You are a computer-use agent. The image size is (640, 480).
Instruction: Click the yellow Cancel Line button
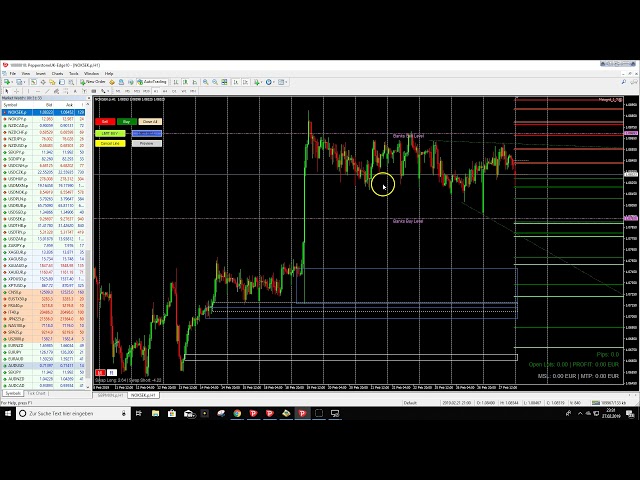pyautogui.click(x=110, y=143)
